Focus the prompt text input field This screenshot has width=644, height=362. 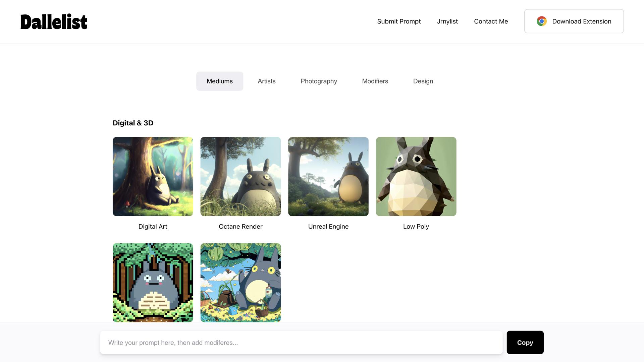(301, 343)
